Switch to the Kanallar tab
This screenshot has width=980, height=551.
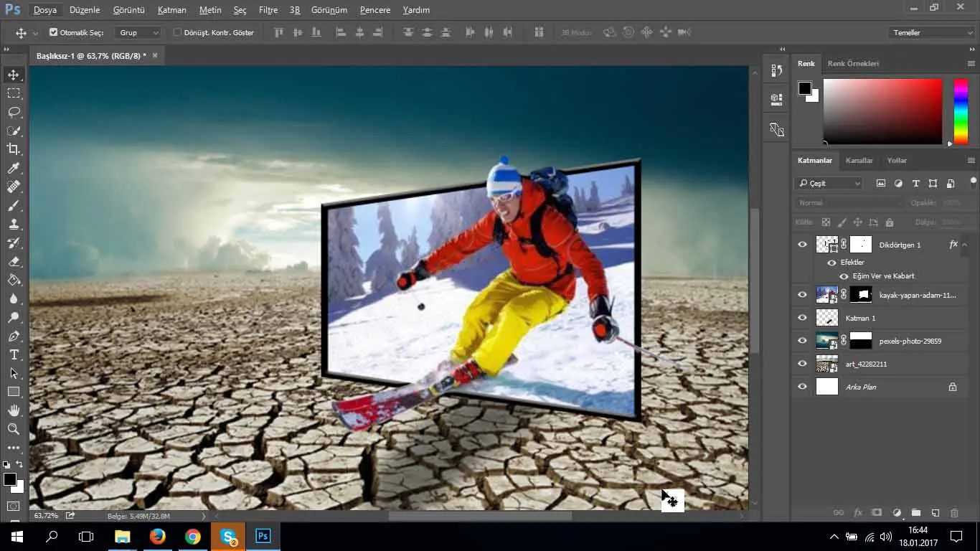[859, 161]
